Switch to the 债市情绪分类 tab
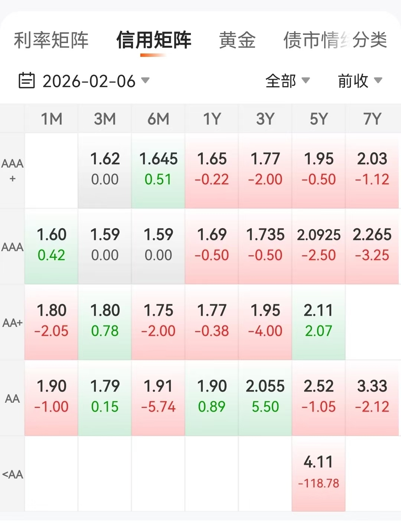Screen dimensions: 401x532 point(335,40)
